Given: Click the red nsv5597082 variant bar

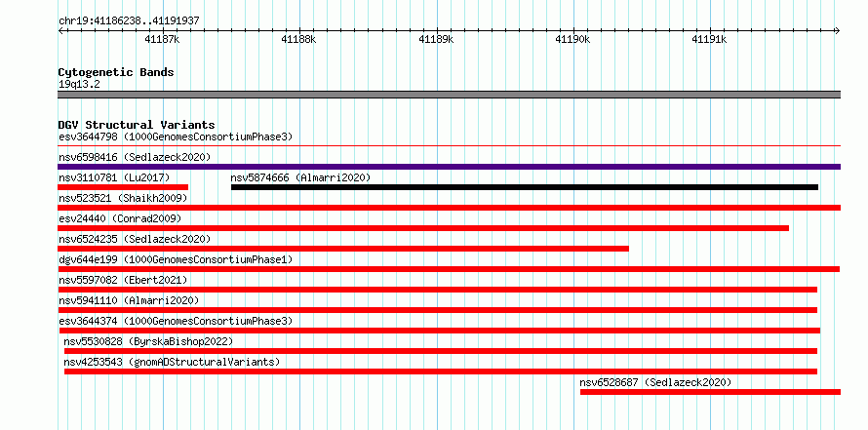Looking at the screenshot, I should click(437, 290).
